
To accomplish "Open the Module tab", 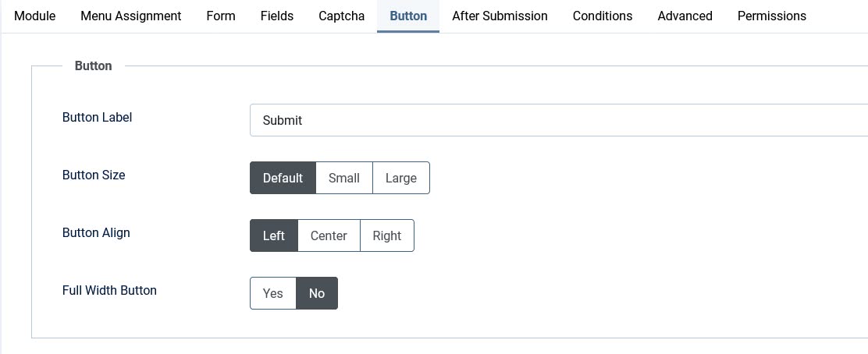I will pyautogui.click(x=35, y=16).
